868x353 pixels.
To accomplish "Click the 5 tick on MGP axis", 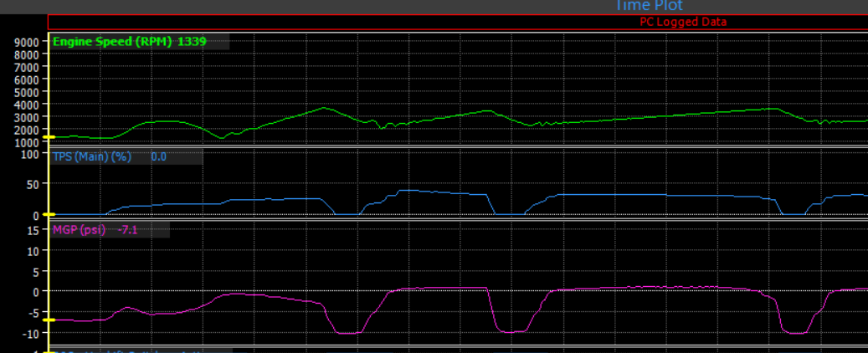I will coord(35,272).
